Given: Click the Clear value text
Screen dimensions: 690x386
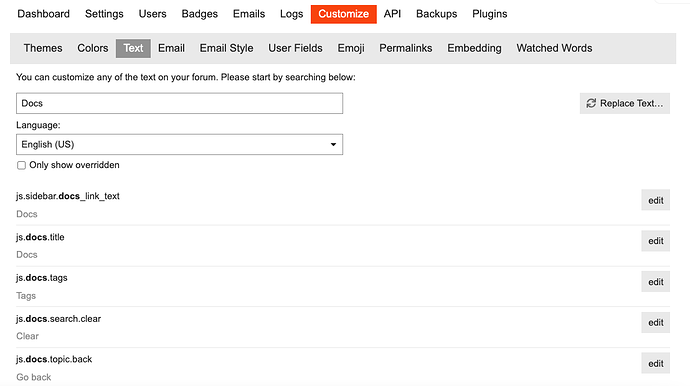Looking at the screenshot, I should (27, 336).
